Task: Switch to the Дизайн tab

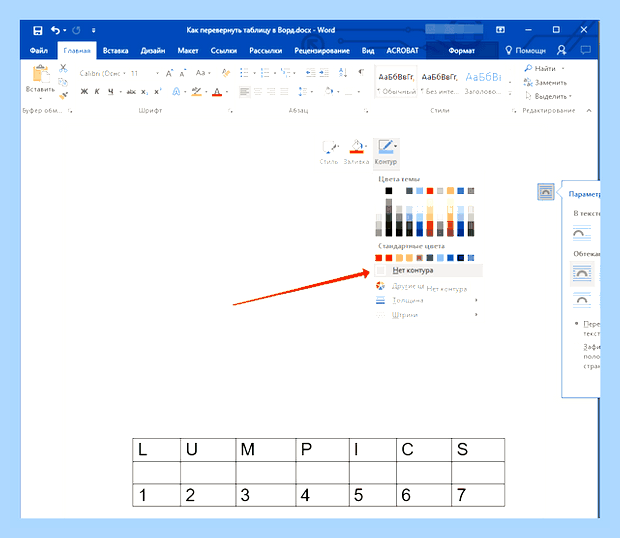Action: [x=153, y=51]
